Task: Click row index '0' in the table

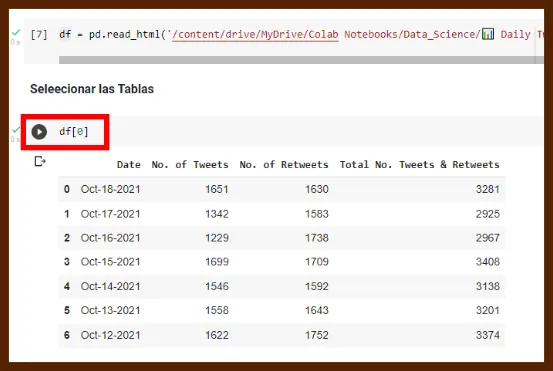Action: pos(67,189)
